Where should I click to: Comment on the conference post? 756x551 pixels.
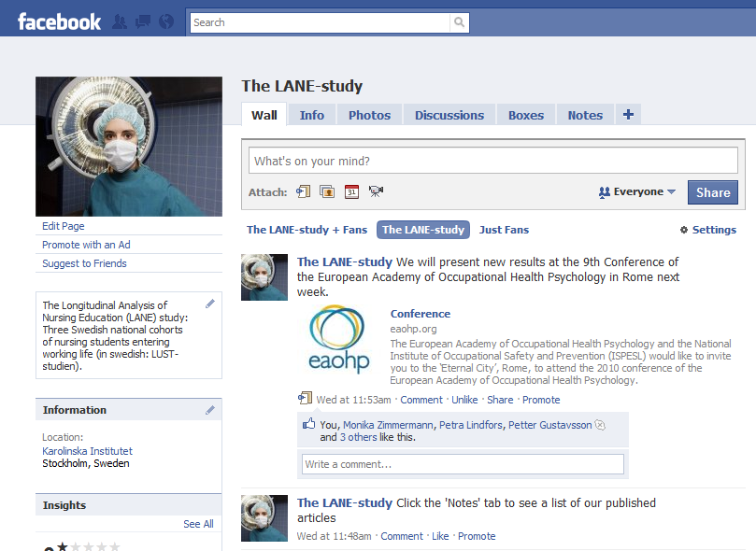click(421, 400)
